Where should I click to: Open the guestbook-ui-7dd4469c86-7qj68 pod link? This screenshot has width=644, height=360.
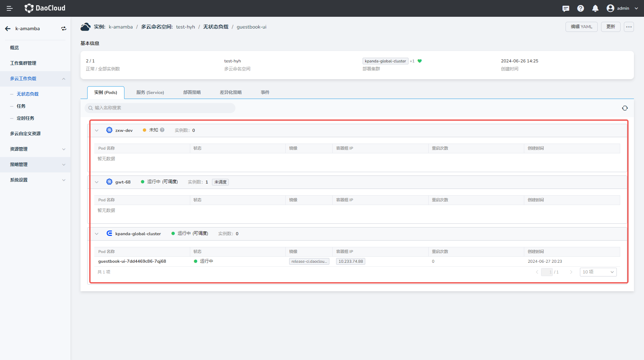coord(132,261)
